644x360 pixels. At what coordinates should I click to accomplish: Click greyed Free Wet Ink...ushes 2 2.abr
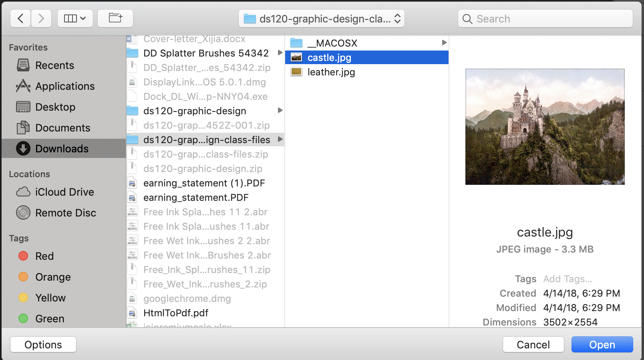tap(205, 241)
